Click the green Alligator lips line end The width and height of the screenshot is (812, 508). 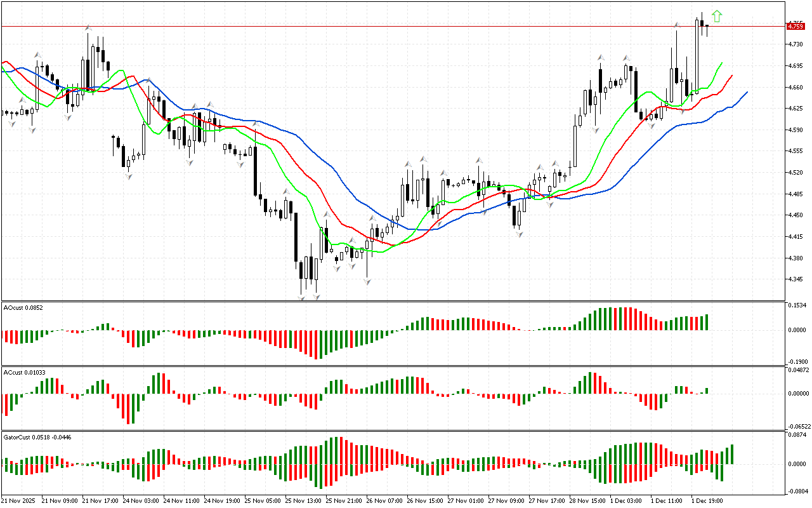(x=722, y=63)
